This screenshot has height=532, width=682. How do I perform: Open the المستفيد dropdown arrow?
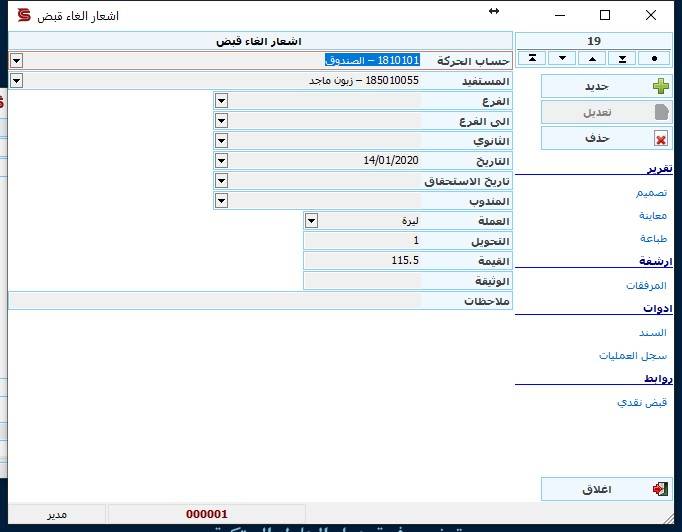[x=16, y=80]
